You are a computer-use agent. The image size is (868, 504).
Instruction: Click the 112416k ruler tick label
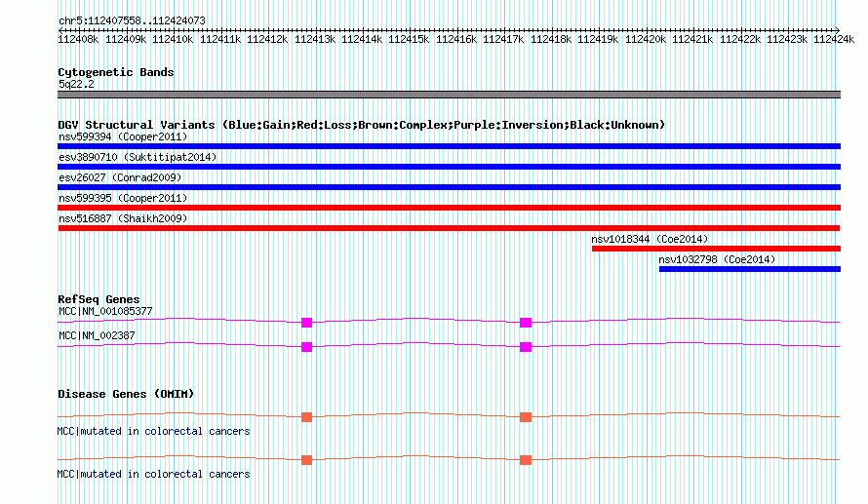[x=456, y=39]
